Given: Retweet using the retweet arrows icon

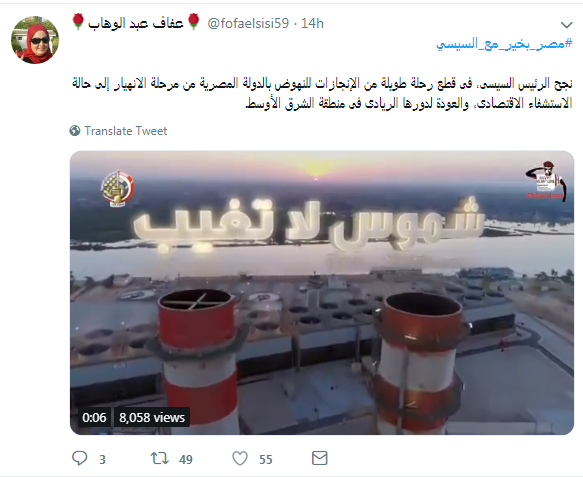Looking at the screenshot, I should 160,458.
